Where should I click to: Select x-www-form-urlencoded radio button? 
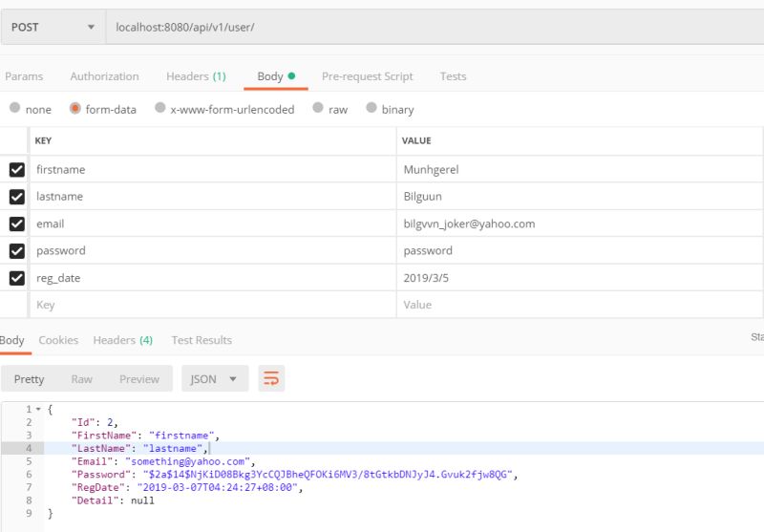click(159, 108)
